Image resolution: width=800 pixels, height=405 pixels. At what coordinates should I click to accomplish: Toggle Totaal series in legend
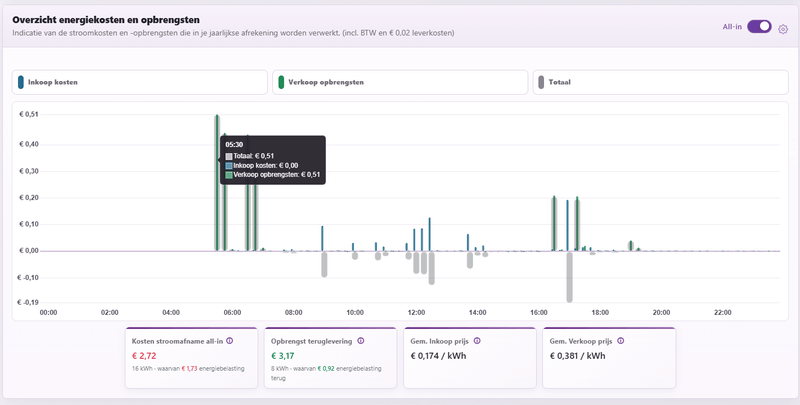(x=660, y=82)
